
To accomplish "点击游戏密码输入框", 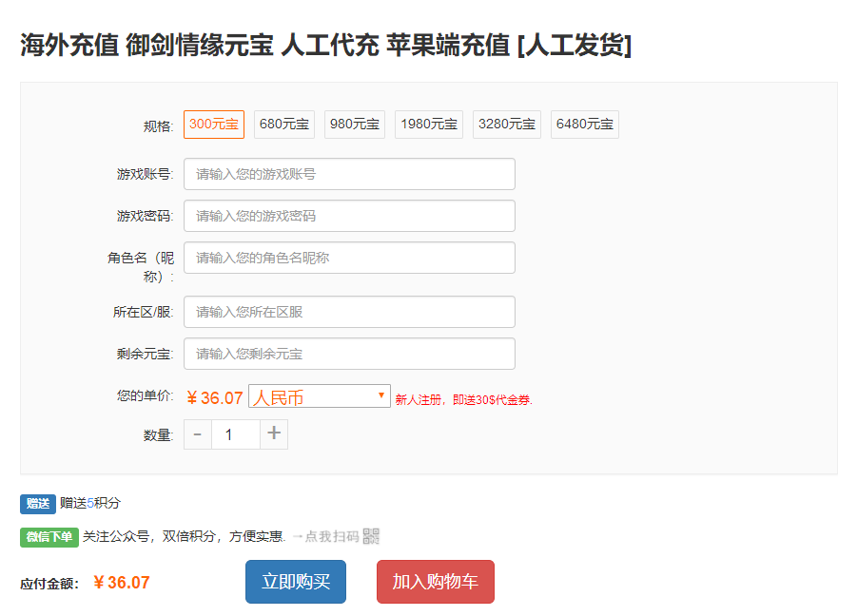I will [349, 215].
